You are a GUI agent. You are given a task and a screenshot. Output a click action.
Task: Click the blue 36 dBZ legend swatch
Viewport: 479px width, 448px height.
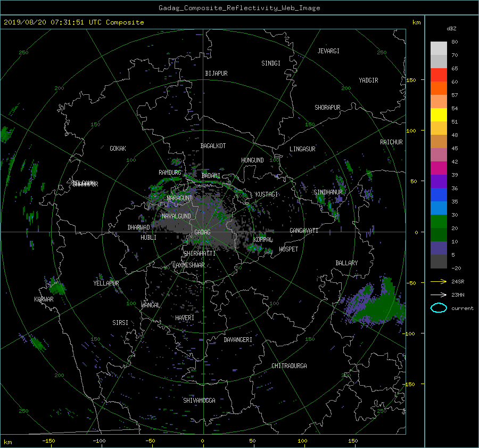pyautogui.click(x=439, y=194)
